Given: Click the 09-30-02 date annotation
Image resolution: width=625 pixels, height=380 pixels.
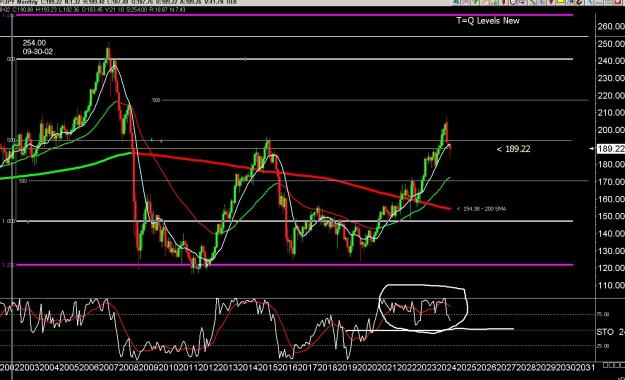Looking at the screenshot, I should tap(37, 51).
